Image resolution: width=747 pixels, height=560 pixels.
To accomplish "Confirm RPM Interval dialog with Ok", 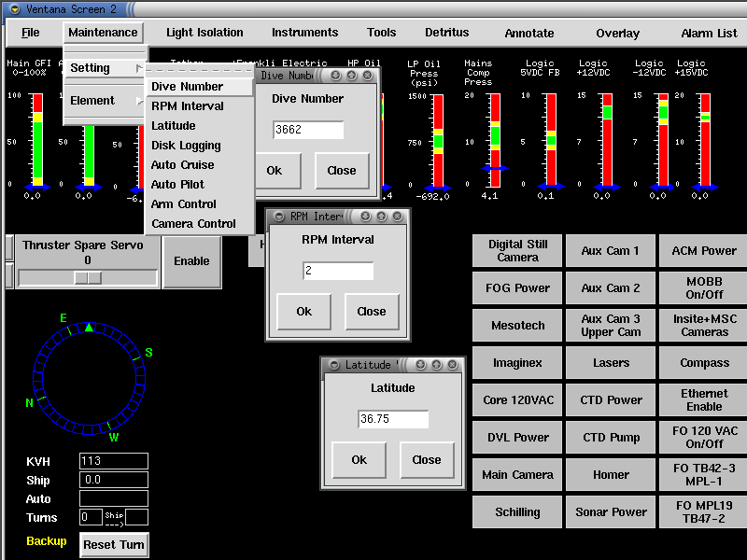I will [304, 312].
